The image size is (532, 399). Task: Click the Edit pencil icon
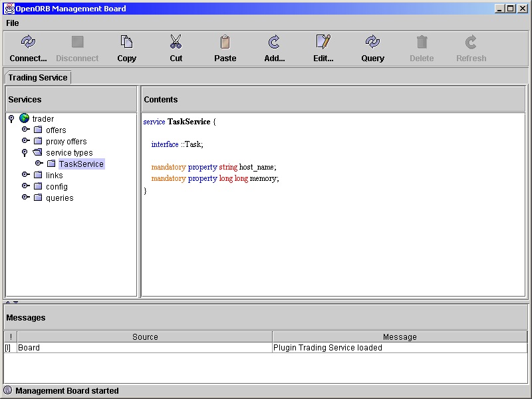click(x=323, y=42)
